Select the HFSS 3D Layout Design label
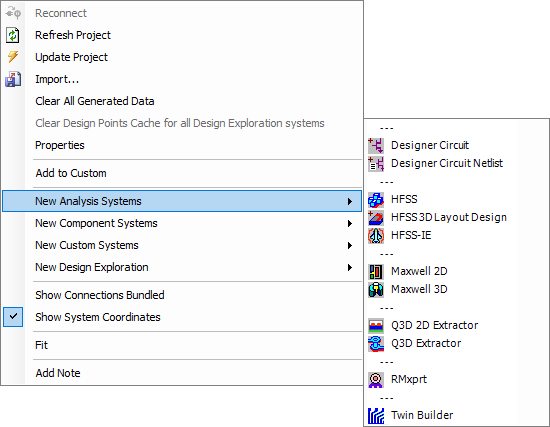This screenshot has width=550, height=427. [x=449, y=217]
